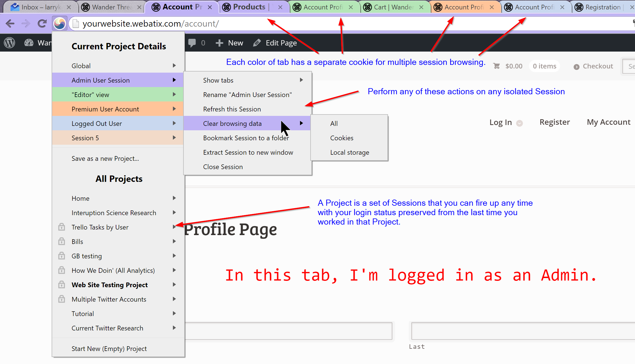
Task: Select the orange Premium User Account session
Action: 105,109
